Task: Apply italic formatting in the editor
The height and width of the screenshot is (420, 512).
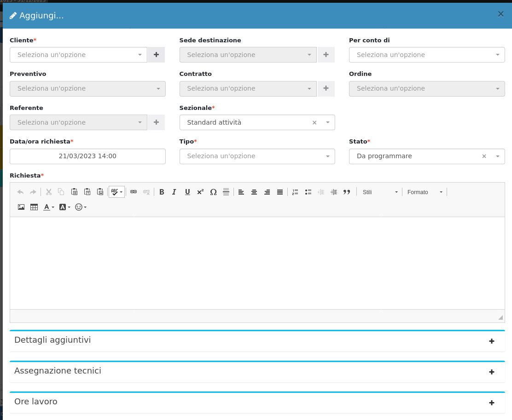Action: click(x=174, y=192)
